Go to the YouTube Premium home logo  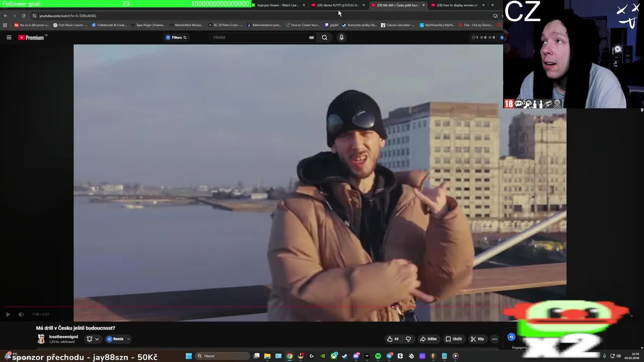click(x=32, y=37)
